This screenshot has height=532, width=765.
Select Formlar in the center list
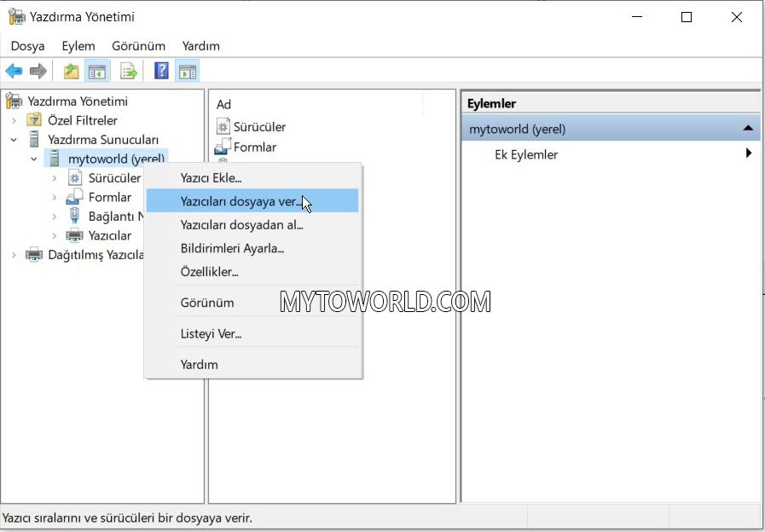pyautogui.click(x=254, y=147)
